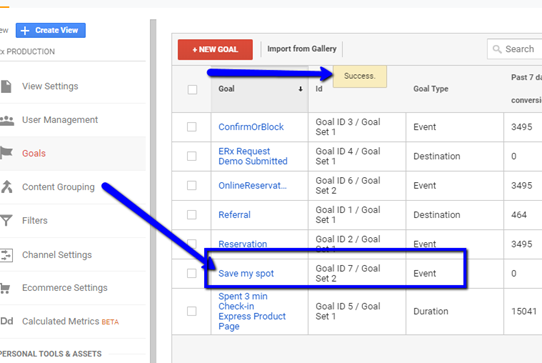
Task: Check the ConfirmOrBlock goal checkbox
Action: (192, 127)
